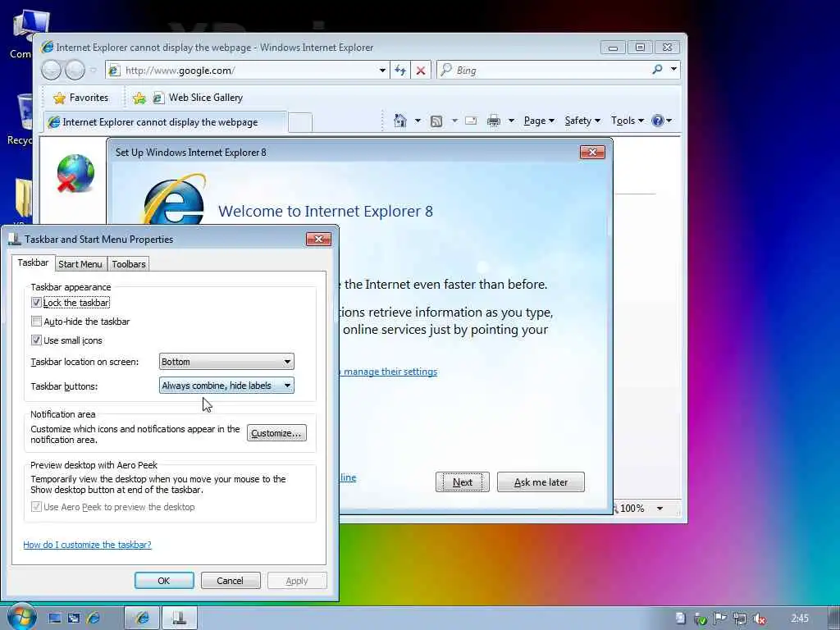This screenshot has width=840, height=630.
Task: Click Customize... for the notification area
Action: tap(276, 433)
